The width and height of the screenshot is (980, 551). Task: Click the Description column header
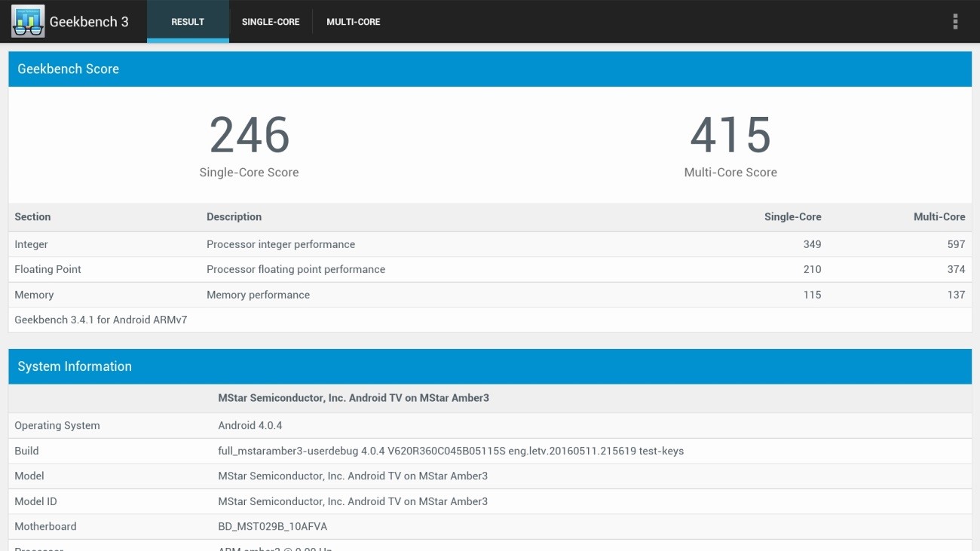(234, 216)
